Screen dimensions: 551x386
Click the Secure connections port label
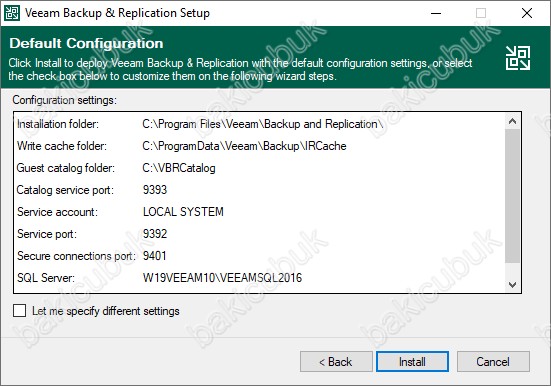pyautogui.click(x=76, y=256)
